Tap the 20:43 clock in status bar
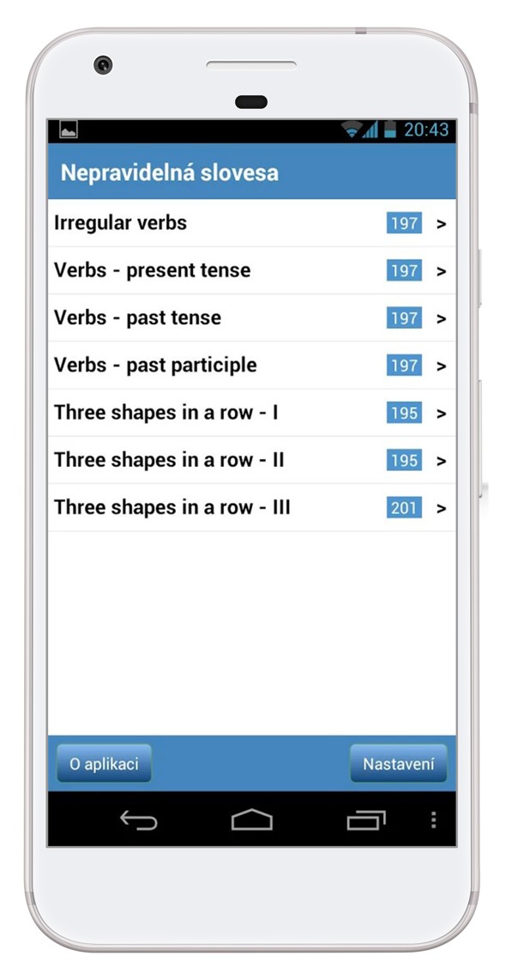 [426, 130]
